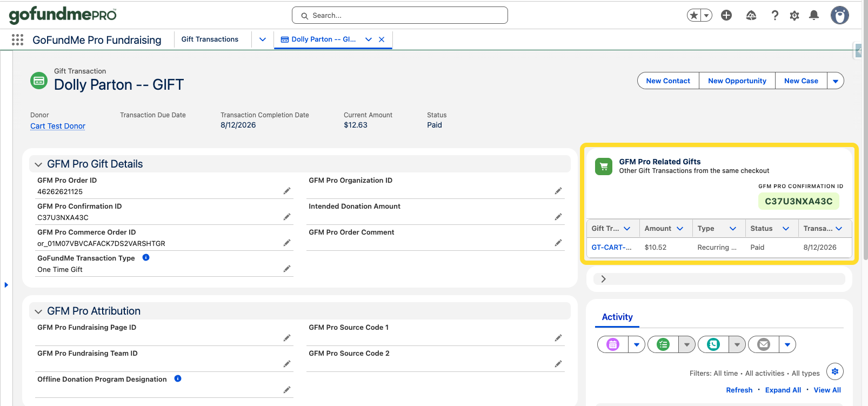This screenshot has height=406, width=868.
Task: Click the New Event calendar icon
Action: [613, 344]
